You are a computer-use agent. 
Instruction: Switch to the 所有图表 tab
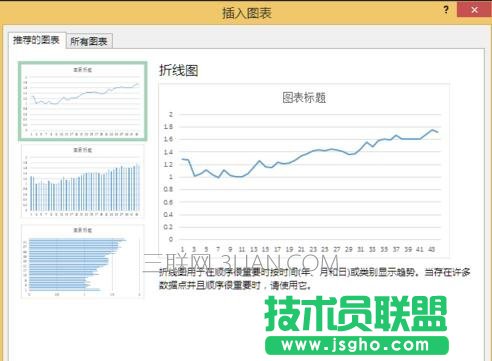(89, 41)
